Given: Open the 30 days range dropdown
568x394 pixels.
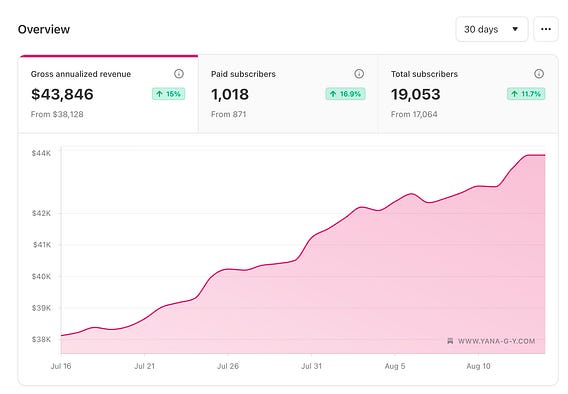Looking at the screenshot, I should point(492,29).
